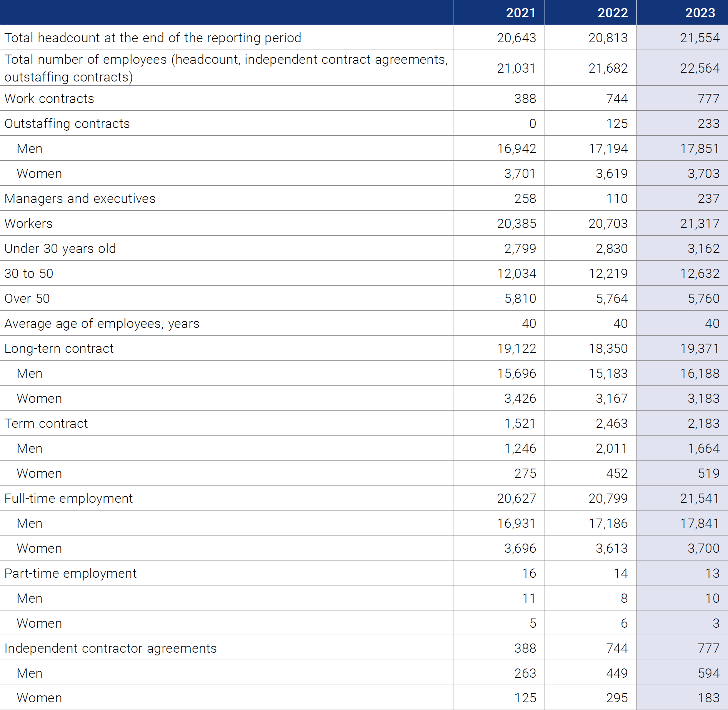Select 'Total headcount at the end of the reporting period' label
This screenshot has height=710, width=728.
pyautogui.click(x=153, y=38)
